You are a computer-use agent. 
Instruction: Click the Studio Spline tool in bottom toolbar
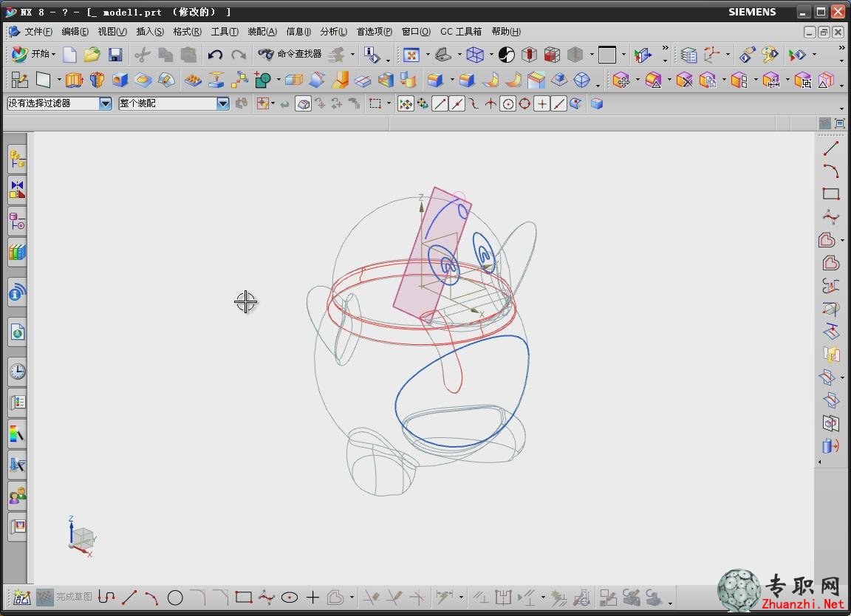266,598
